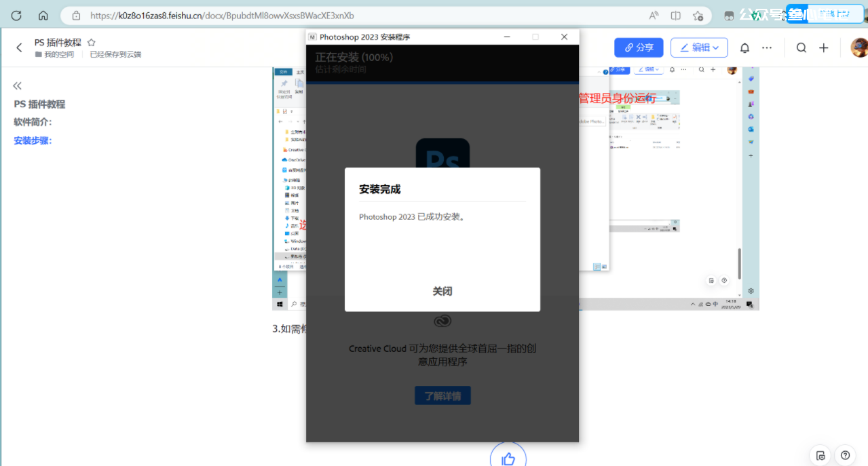Click the blue 分享 button
The height and width of the screenshot is (466, 868).
639,47
